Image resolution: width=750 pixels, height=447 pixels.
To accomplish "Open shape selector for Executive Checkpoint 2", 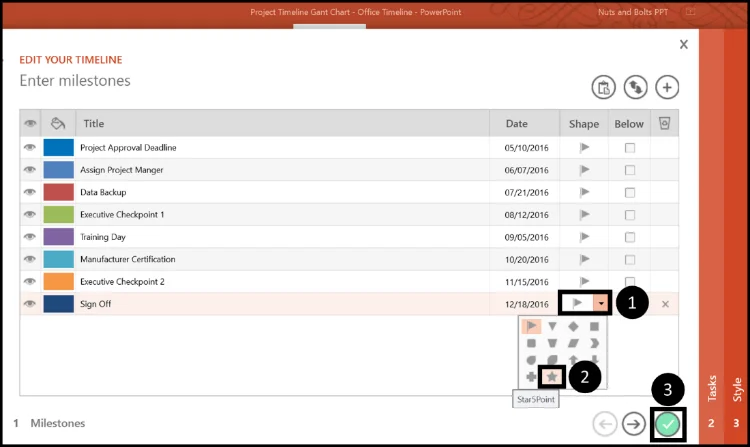I will [x=584, y=281].
